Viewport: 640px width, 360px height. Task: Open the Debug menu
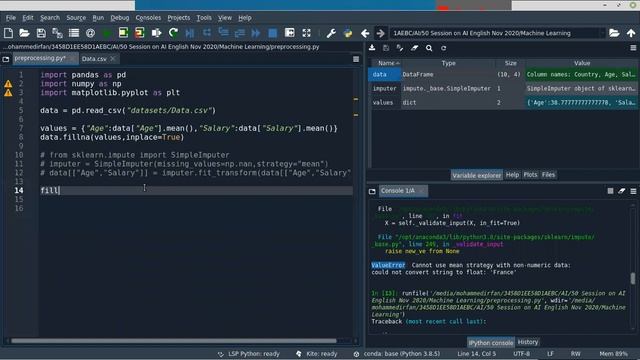tap(120, 18)
